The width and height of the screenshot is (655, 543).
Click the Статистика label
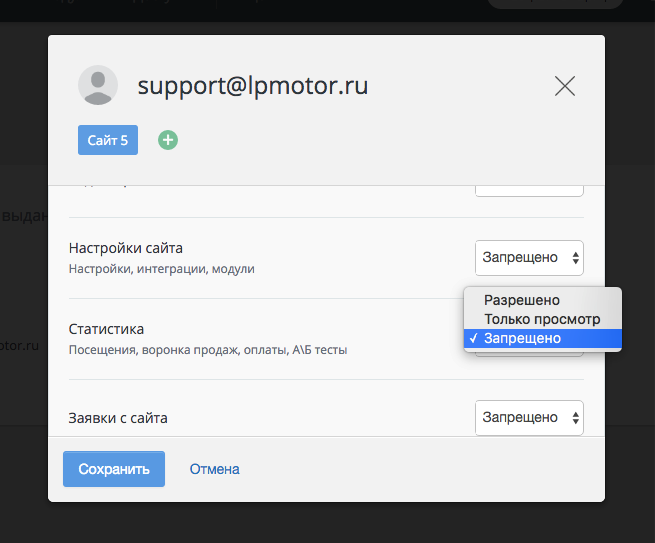[x=106, y=329]
